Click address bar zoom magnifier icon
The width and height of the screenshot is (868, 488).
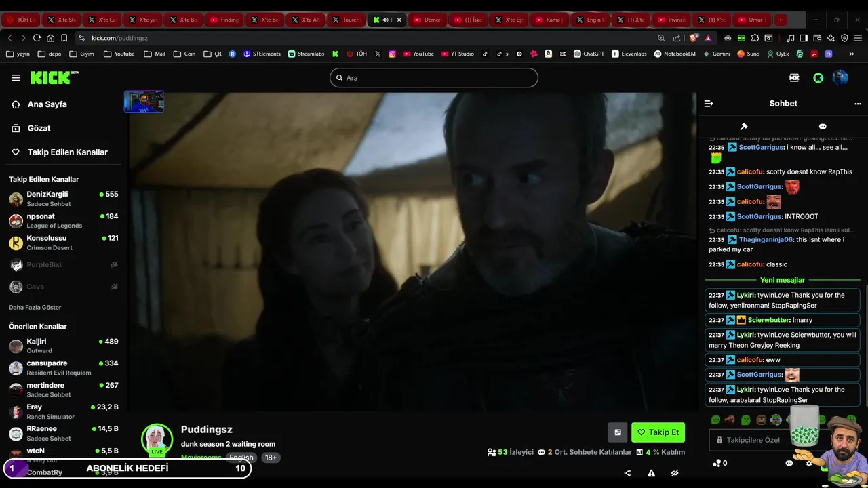click(x=661, y=38)
